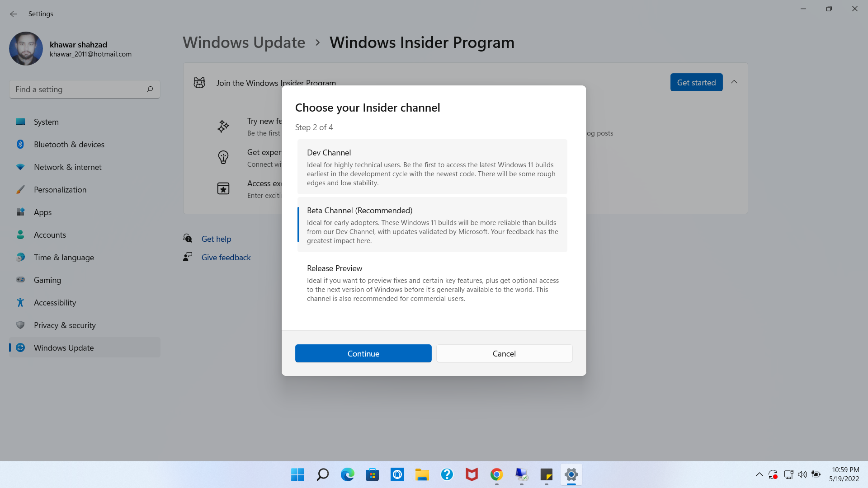Click the Insider Program cat icon

(x=199, y=82)
